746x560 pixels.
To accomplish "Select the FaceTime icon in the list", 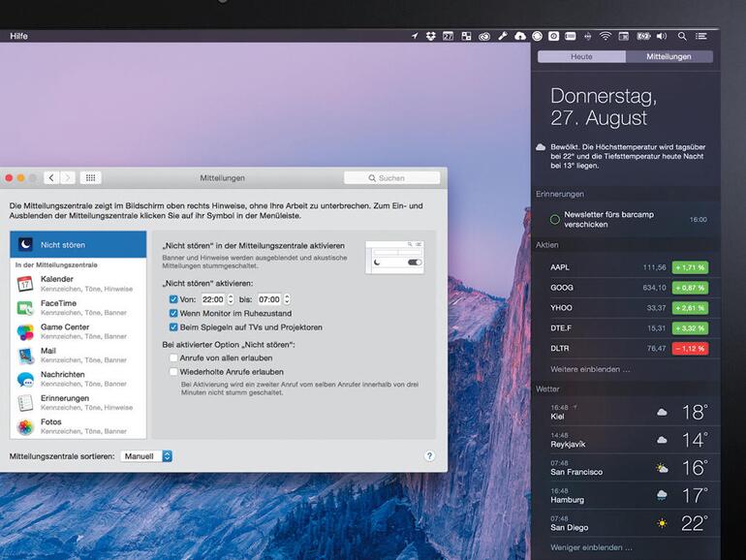I will pyautogui.click(x=25, y=307).
